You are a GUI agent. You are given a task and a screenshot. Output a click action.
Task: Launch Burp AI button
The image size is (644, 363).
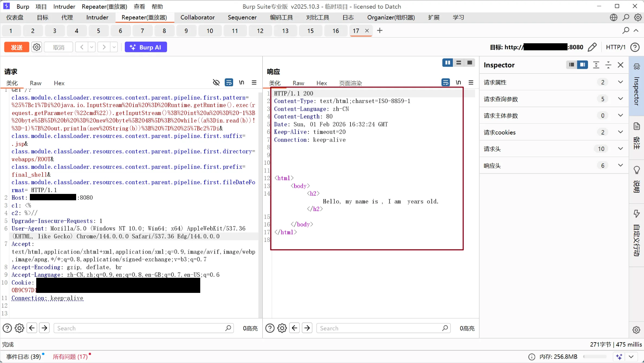146,47
